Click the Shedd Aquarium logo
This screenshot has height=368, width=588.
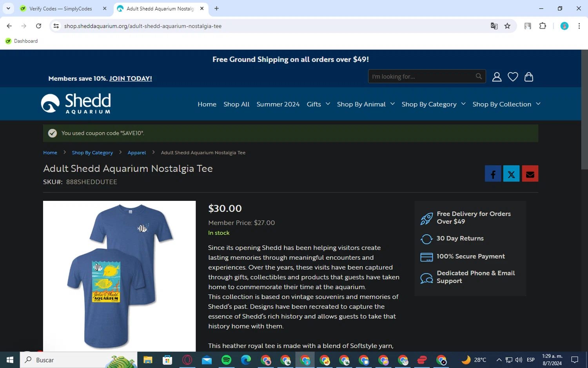pos(76,104)
